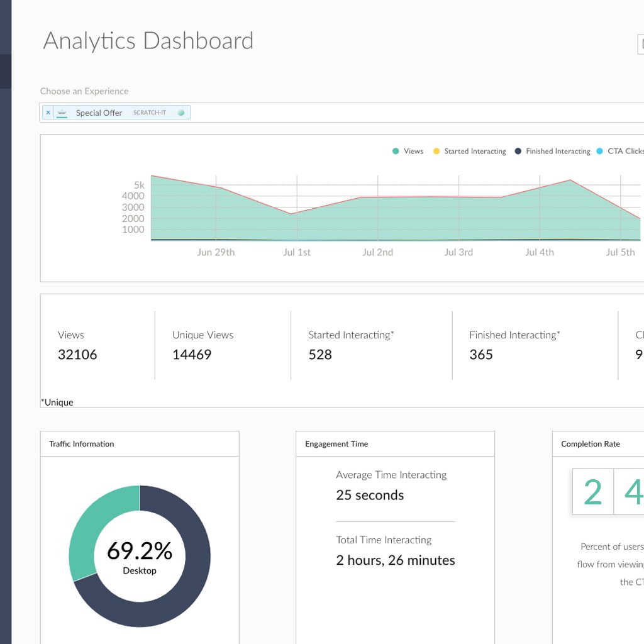Click the 'Finished Interacting*' stat label

coord(514,335)
